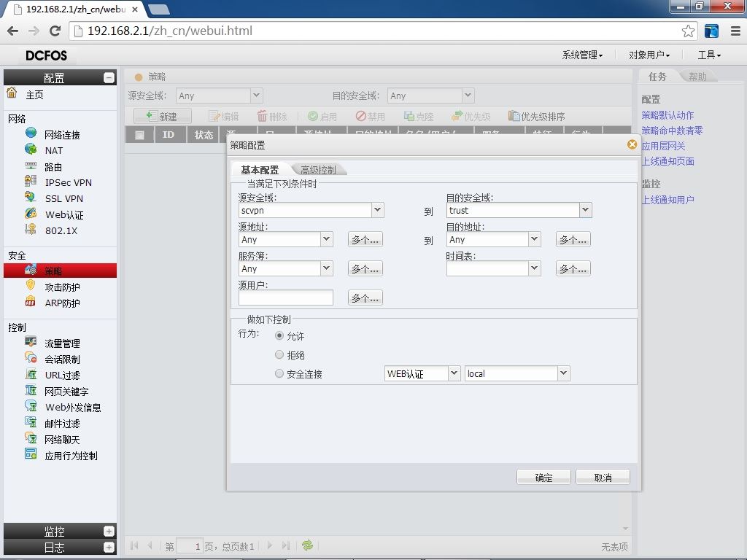Click 多个 button next to 源用户
Image resolution: width=747 pixels, height=560 pixels.
(365, 298)
